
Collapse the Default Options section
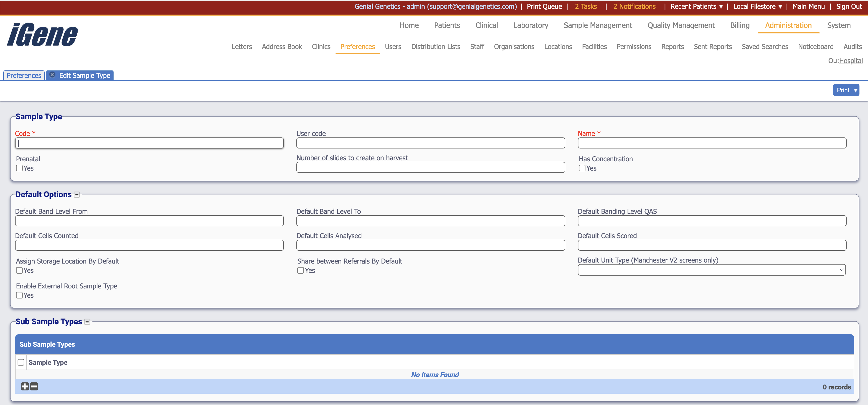(77, 194)
